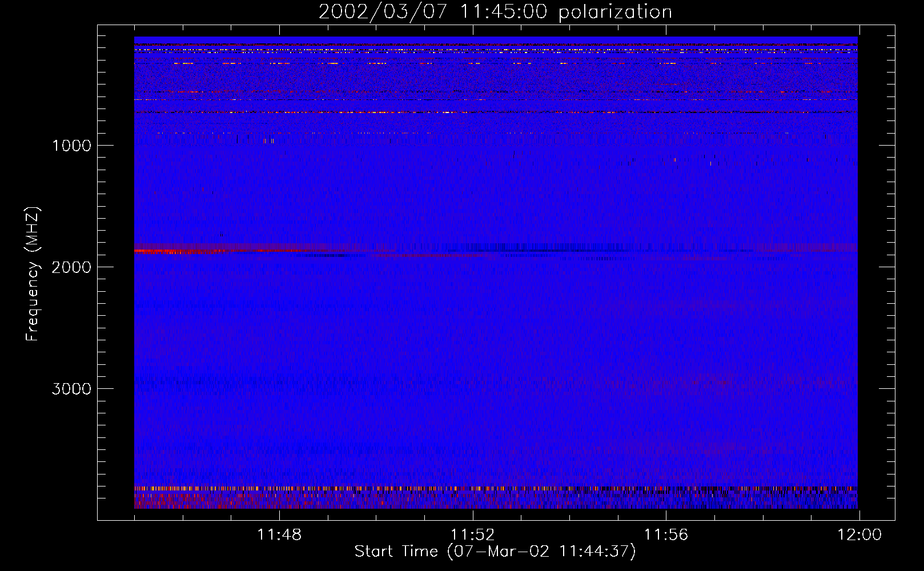Click the 11:48 time axis label
The image size is (924, 571).
[279, 535]
